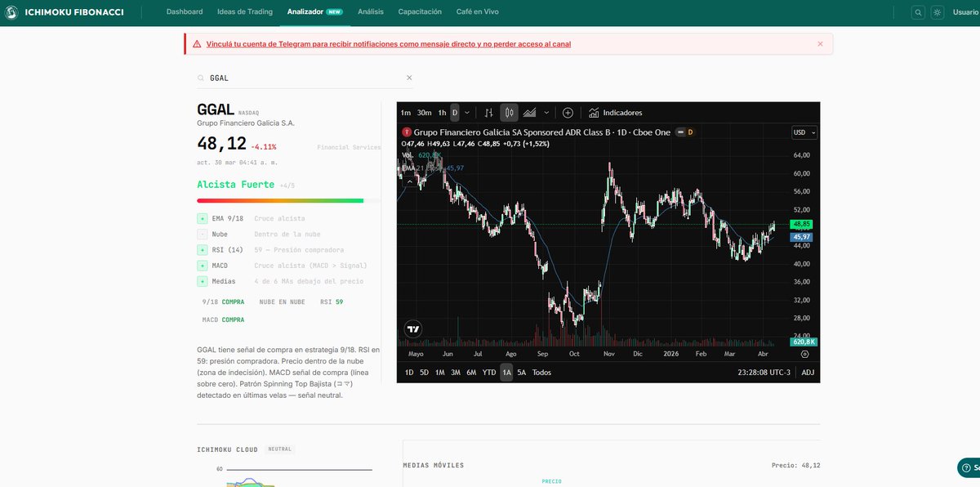Set chart range to 5A
This screenshot has height=487, width=980.
click(522, 373)
